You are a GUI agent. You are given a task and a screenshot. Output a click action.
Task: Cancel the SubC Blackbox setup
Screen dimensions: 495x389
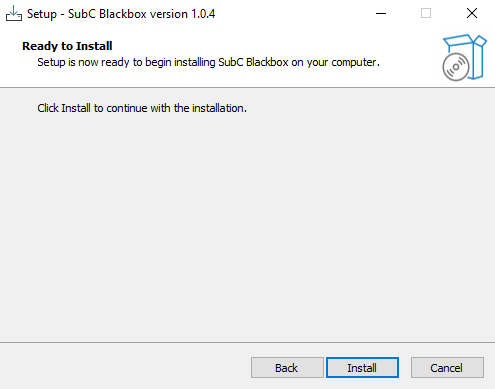(x=447, y=368)
